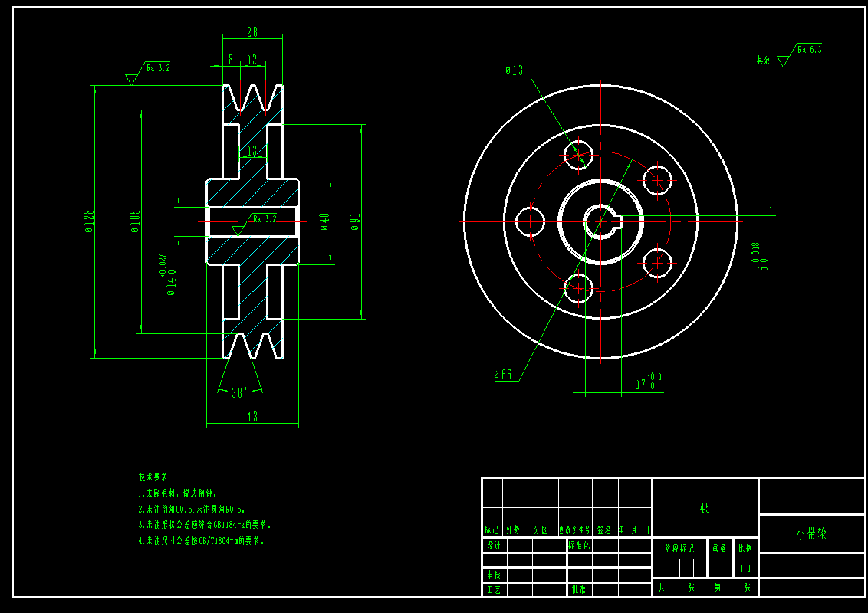Click the 17 keyway depth dimension
Screen dimensions: 868x613
(x=648, y=382)
